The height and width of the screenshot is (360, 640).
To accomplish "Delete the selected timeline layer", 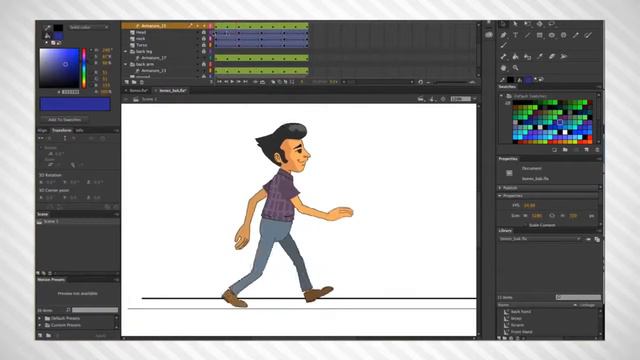I will pos(142,82).
